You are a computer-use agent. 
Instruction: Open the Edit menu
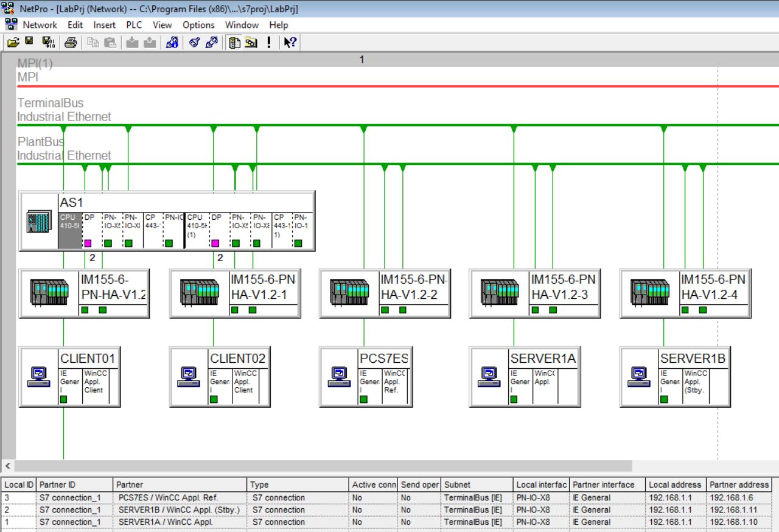coord(75,25)
